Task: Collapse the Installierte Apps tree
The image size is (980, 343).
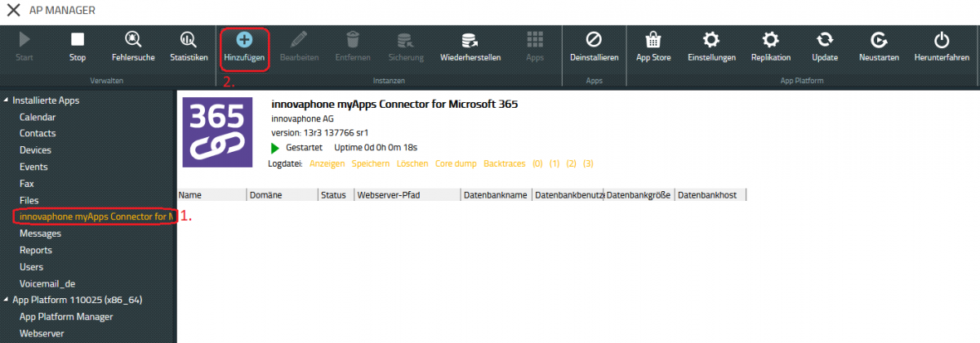Action: coord(7,100)
